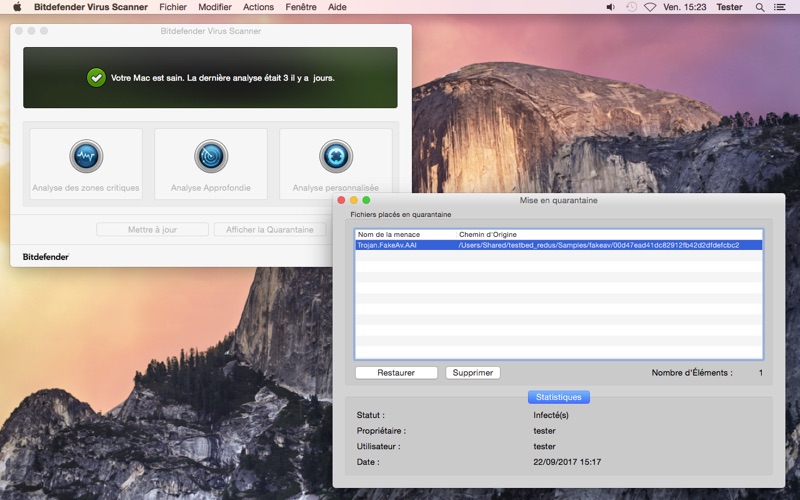Screen dimensions: 800x500
Task: Click the Nombre d'Éléments count label
Action: (x=692, y=373)
